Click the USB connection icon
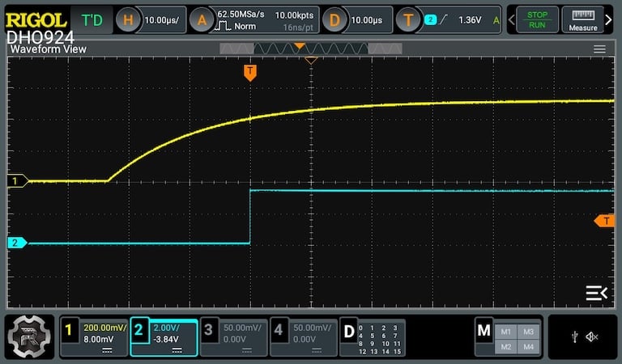The height and width of the screenshot is (364, 622). (x=575, y=337)
